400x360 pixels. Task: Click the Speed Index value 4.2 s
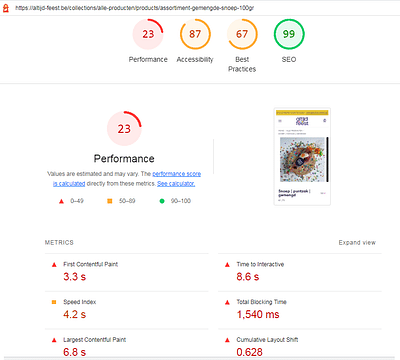[x=74, y=314]
